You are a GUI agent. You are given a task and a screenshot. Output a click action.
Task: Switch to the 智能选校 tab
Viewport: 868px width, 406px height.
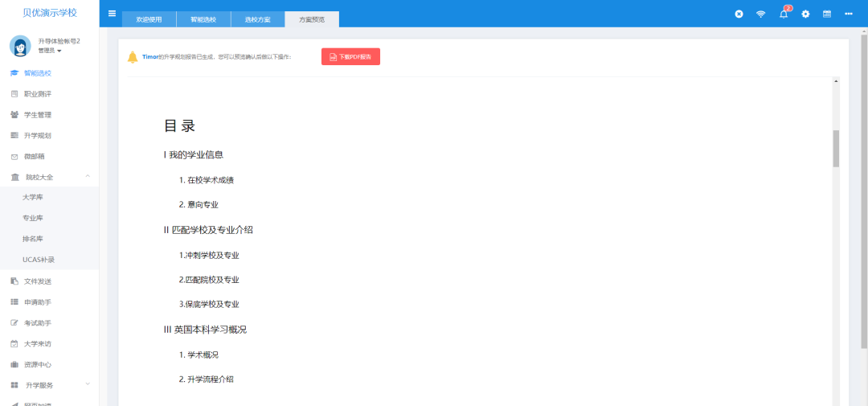coord(203,19)
